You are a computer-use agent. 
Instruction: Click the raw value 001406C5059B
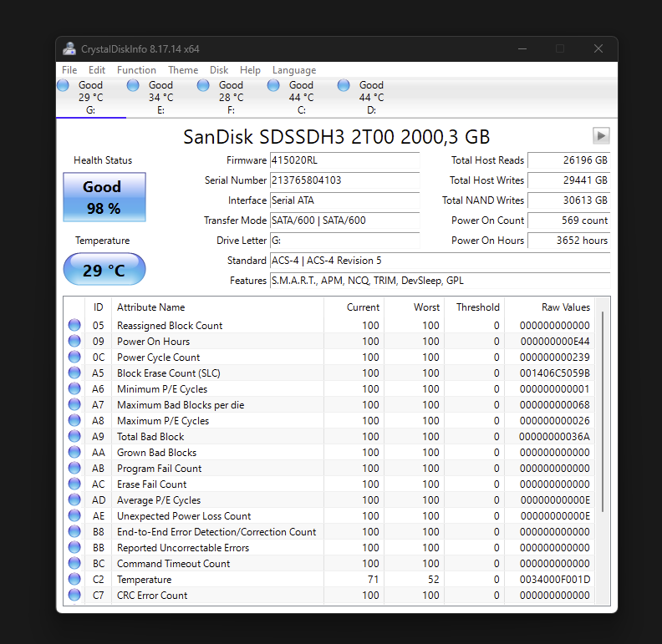555,373
